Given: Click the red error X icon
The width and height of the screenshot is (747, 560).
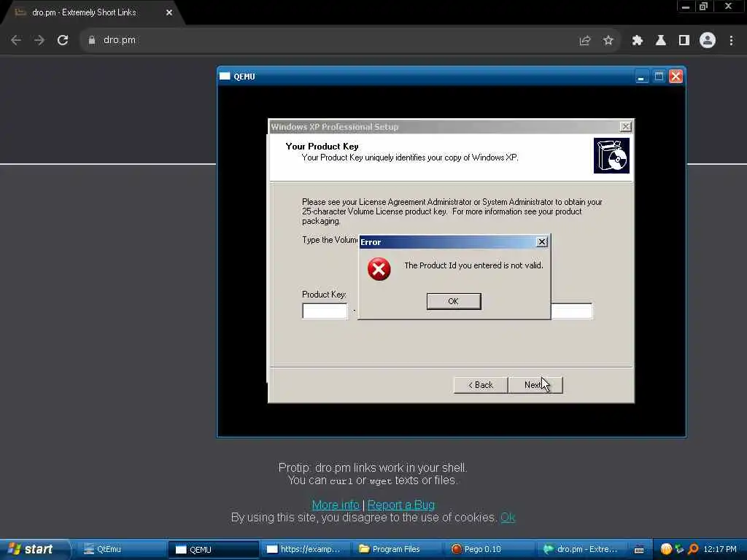Looking at the screenshot, I should click(x=379, y=269).
